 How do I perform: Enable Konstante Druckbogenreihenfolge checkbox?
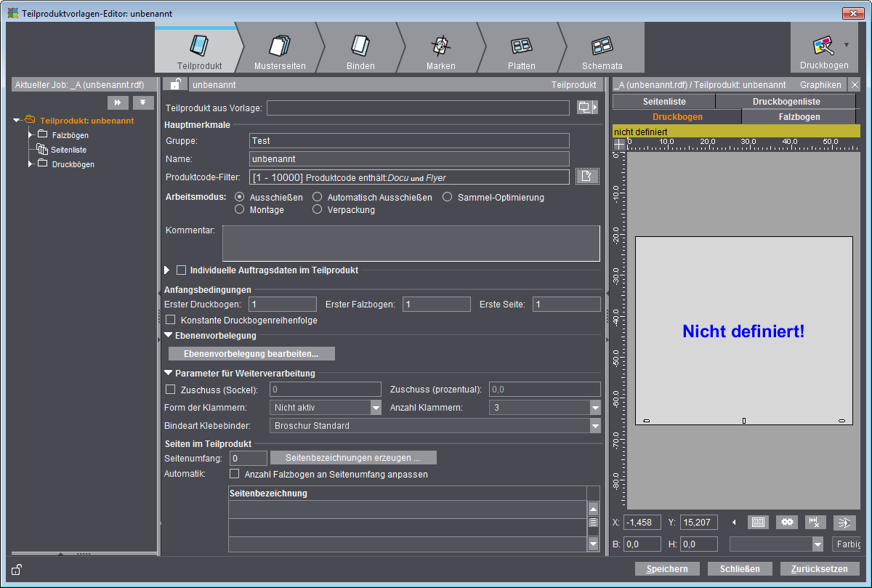pyautogui.click(x=171, y=320)
